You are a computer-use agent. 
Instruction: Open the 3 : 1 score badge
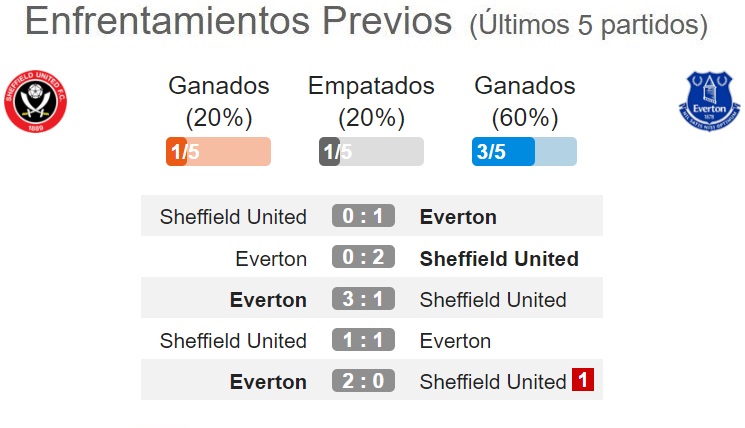[363, 299]
